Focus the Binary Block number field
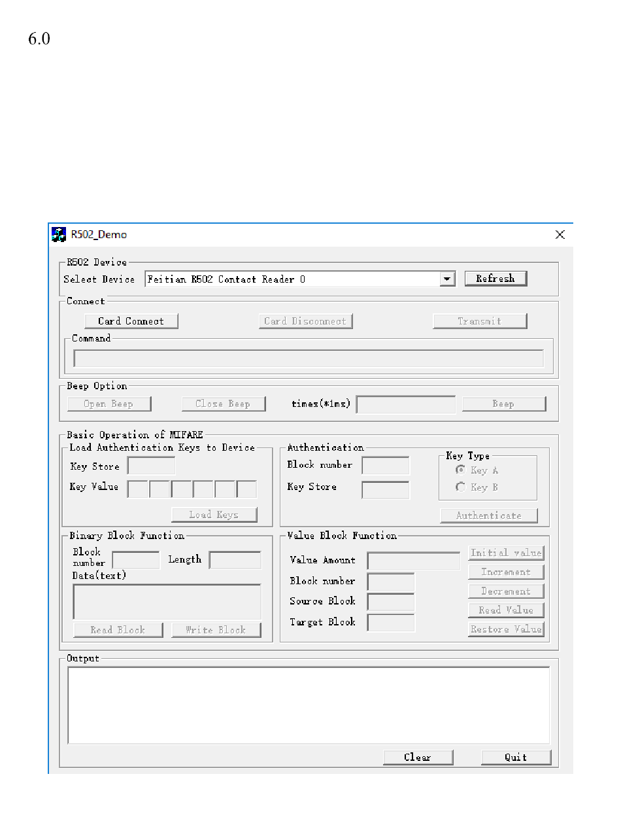The width and height of the screenshot is (621, 840). [x=136, y=560]
